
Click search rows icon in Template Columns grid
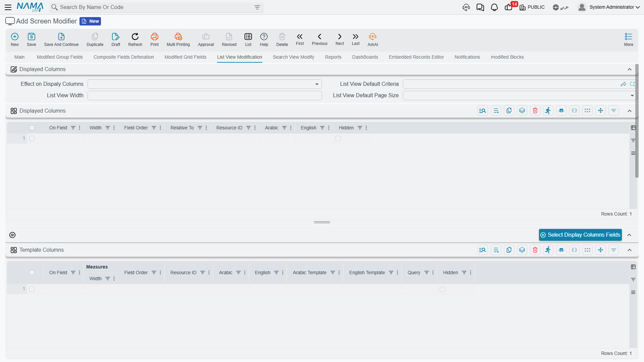click(483, 250)
